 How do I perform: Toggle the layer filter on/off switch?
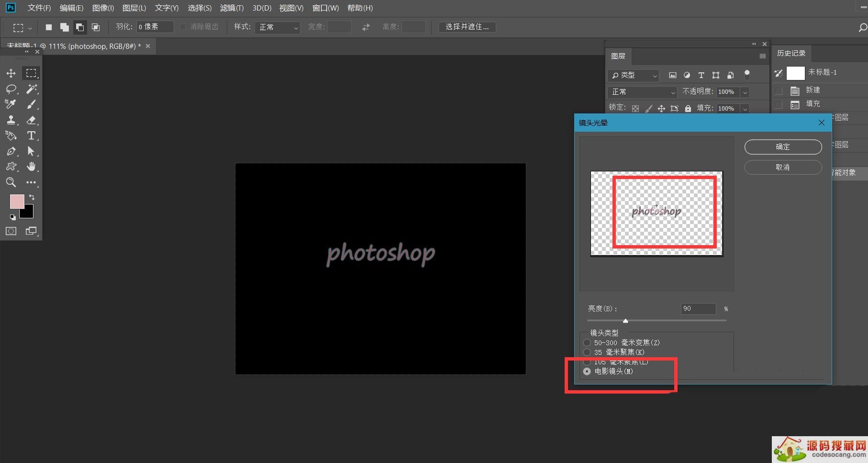[747, 75]
